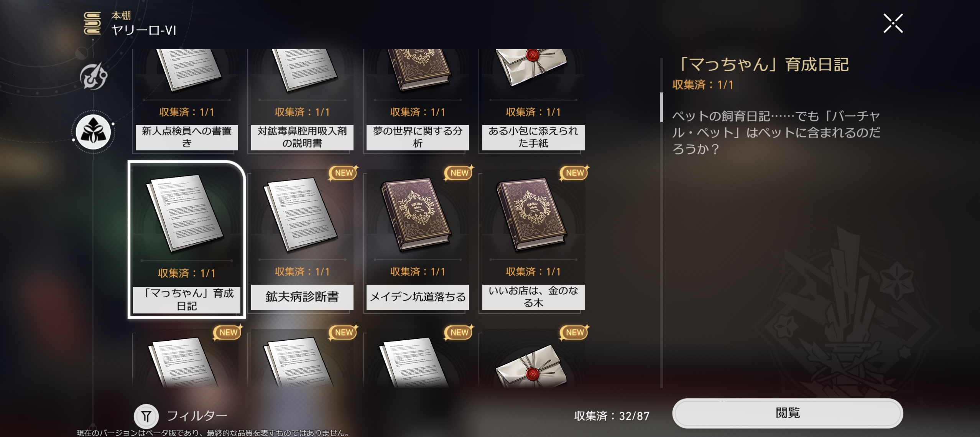This screenshot has height=437, width=980.
Task: Open 新人点検員への書置き document
Action: click(x=187, y=101)
